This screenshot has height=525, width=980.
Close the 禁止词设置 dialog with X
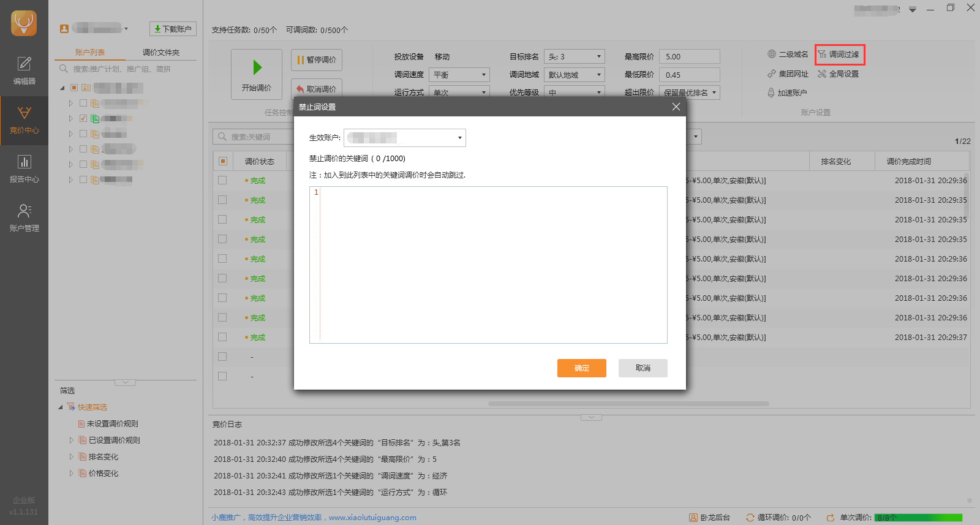pyautogui.click(x=676, y=107)
